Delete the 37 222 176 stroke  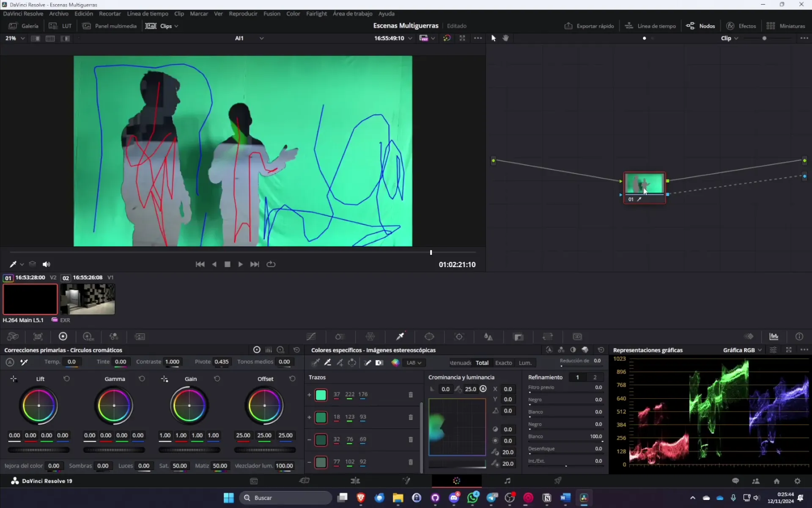tap(410, 395)
